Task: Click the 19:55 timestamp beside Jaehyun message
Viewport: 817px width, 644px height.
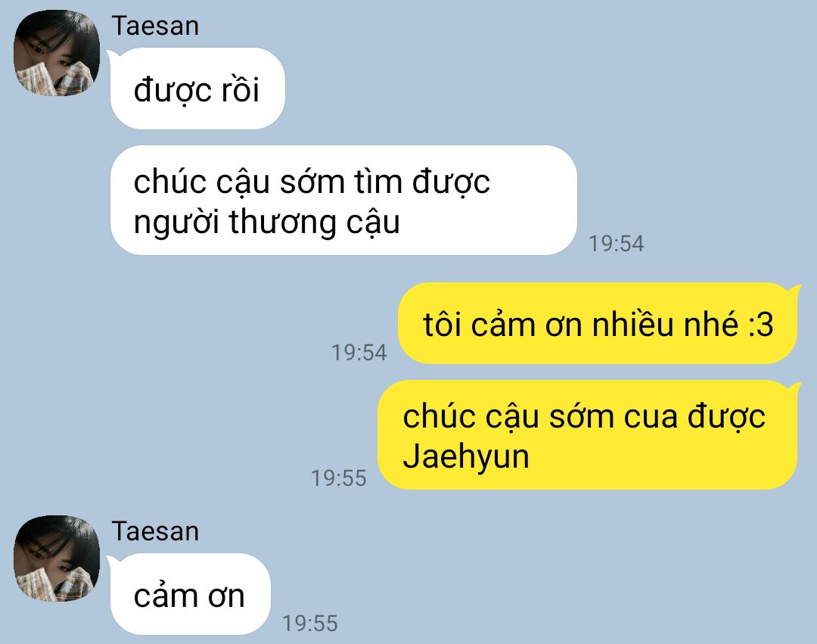Action: [339, 478]
